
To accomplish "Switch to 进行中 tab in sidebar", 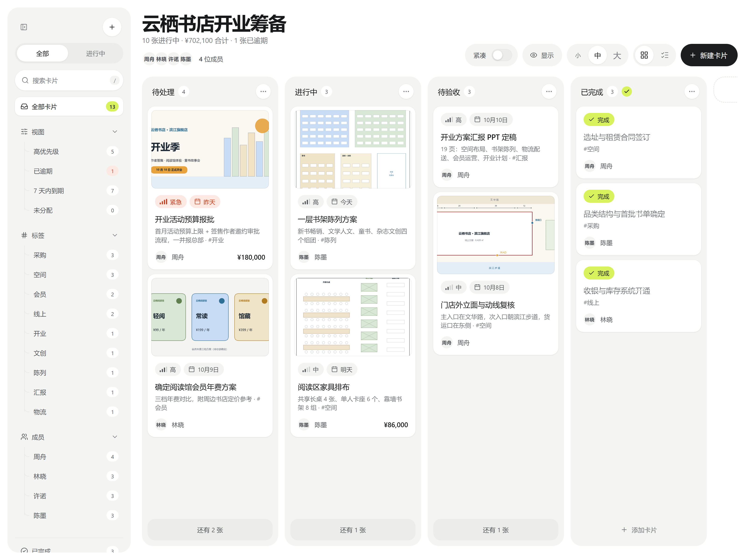I will pos(95,53).
